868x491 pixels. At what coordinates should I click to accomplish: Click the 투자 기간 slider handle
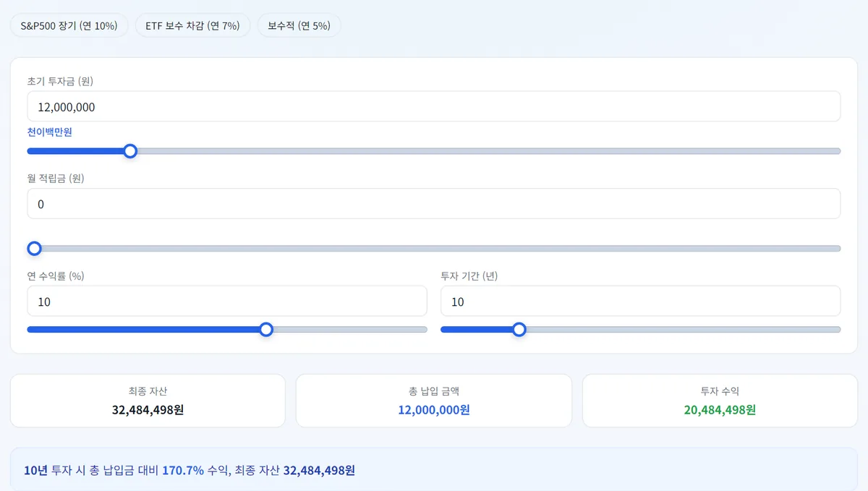point(519,330)
